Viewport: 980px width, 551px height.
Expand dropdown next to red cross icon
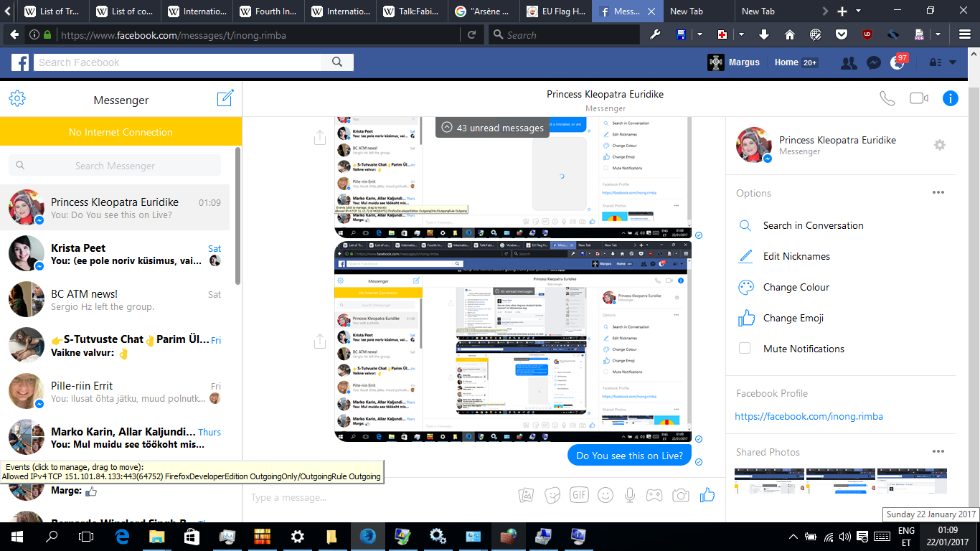741,34
